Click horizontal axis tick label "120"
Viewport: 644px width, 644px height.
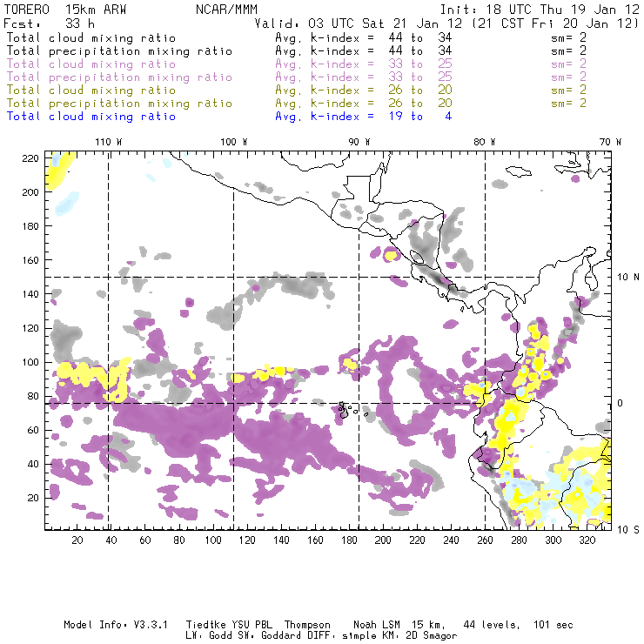point(247,540)
